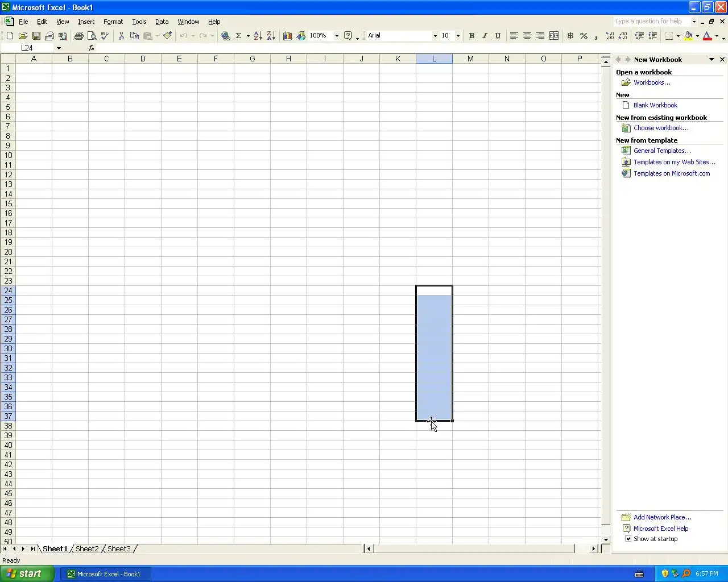Click the AutoSum sigma icon
The height and width of the screenshot is (582, 728).
click(x=239, y=36)
